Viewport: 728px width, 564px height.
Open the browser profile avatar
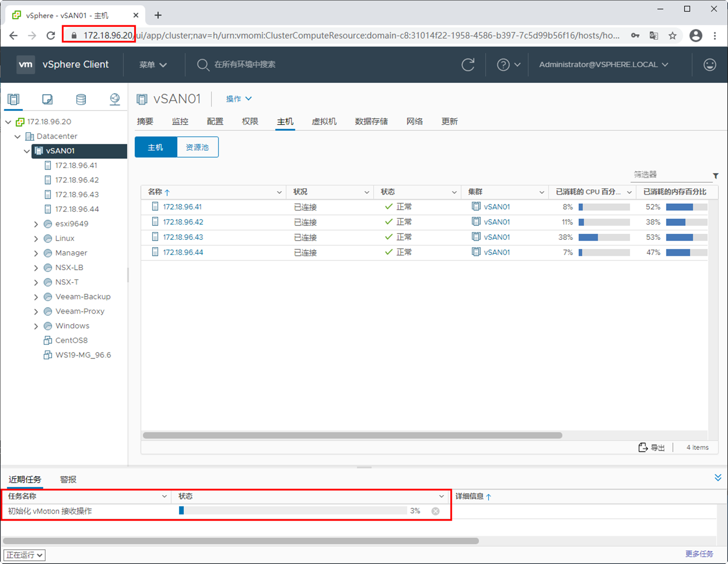tap(696, 36)
